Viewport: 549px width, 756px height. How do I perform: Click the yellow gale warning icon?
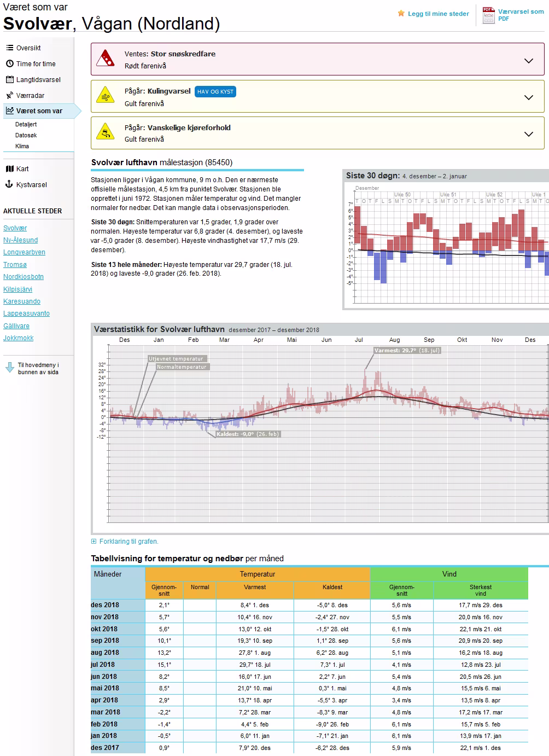pyautogui.click(x=105, y=96)
